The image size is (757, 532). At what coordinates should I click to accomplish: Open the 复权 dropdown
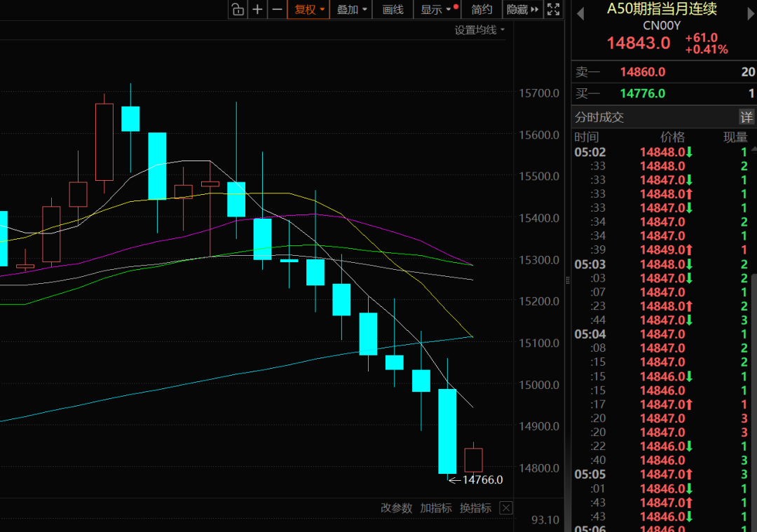pyautogui.click(x=309, y=9)
